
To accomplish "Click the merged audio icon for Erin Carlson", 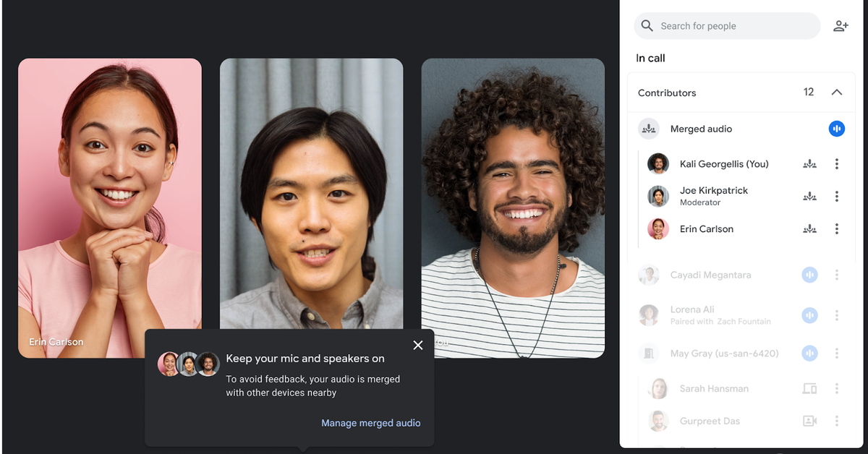I will (x=809, y=228).
